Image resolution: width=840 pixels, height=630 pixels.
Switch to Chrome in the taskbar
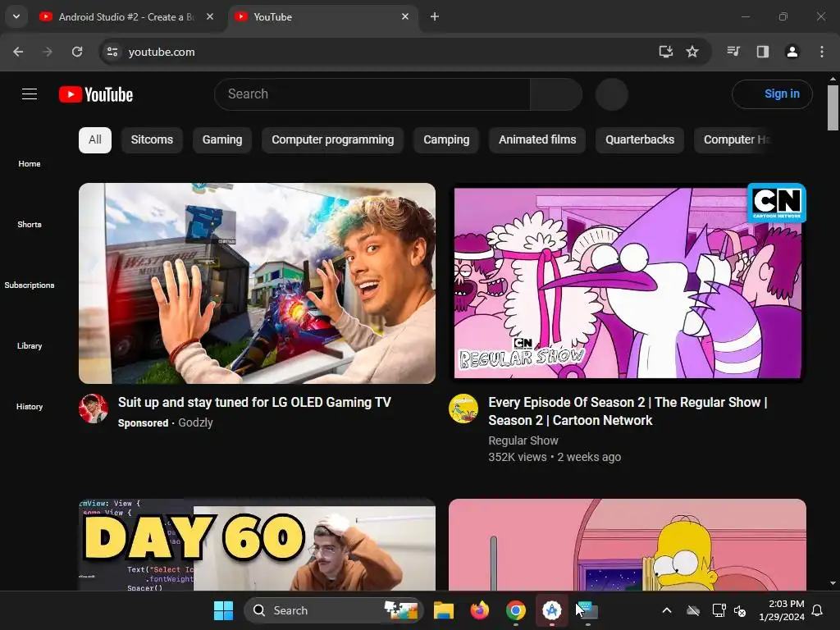tap(515, 610)
